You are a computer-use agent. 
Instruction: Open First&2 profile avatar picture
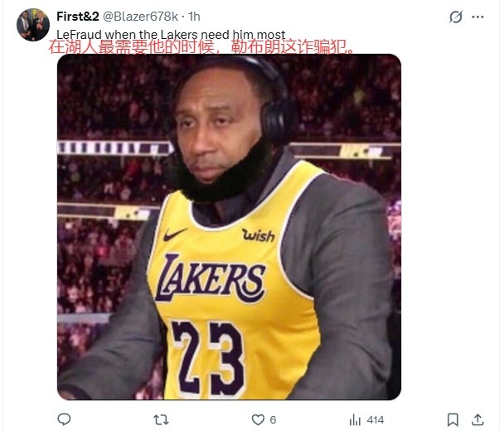click(x=33, y=25)
